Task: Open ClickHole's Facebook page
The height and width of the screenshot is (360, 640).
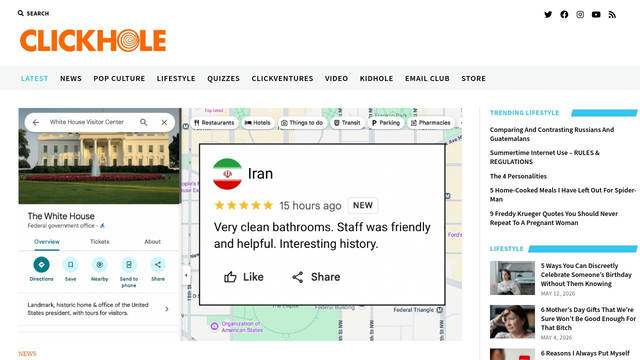Action: 564,15
